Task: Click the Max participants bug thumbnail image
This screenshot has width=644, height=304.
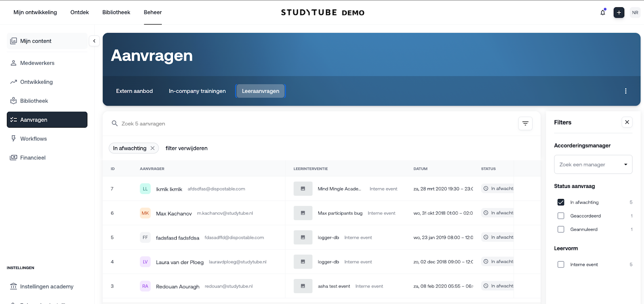Action: point(303,213)
